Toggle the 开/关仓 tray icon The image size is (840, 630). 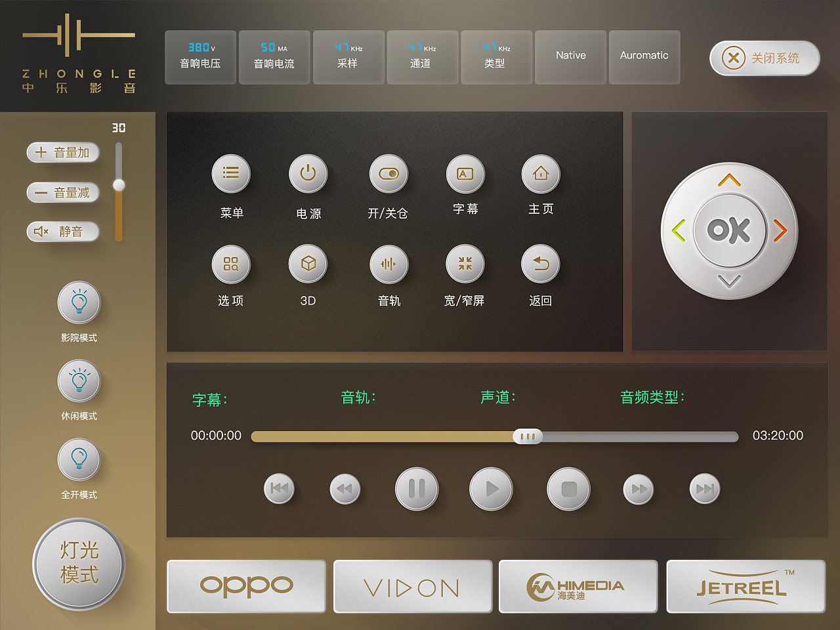tap(389, 173)
